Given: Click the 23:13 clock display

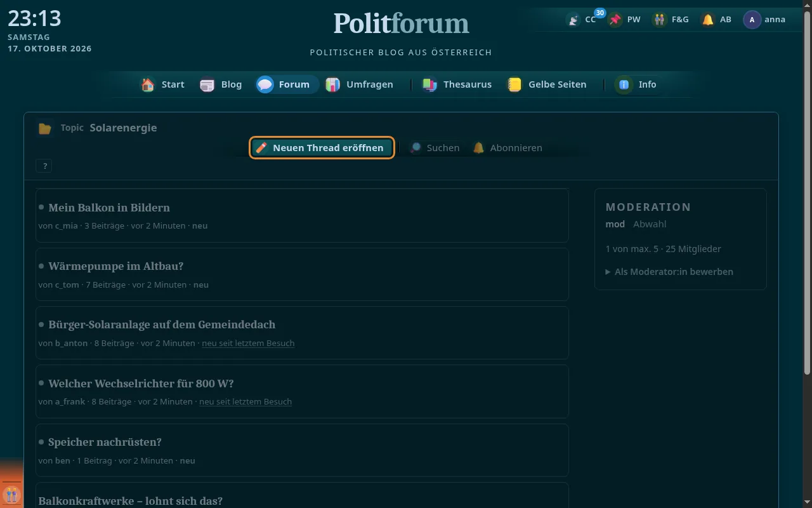Looking at the screenshot, I should pos(34,18).
